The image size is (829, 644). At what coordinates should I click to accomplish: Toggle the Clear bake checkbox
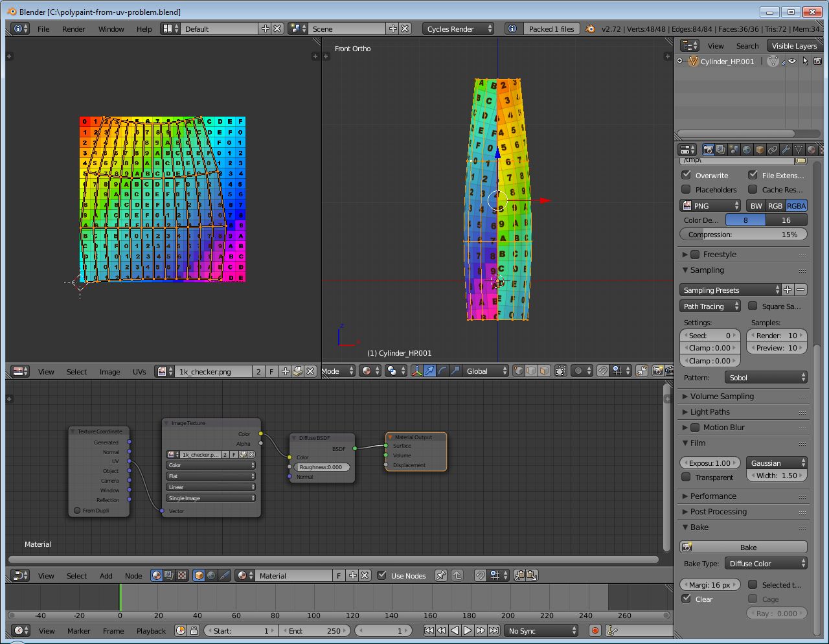pos(687,599)
